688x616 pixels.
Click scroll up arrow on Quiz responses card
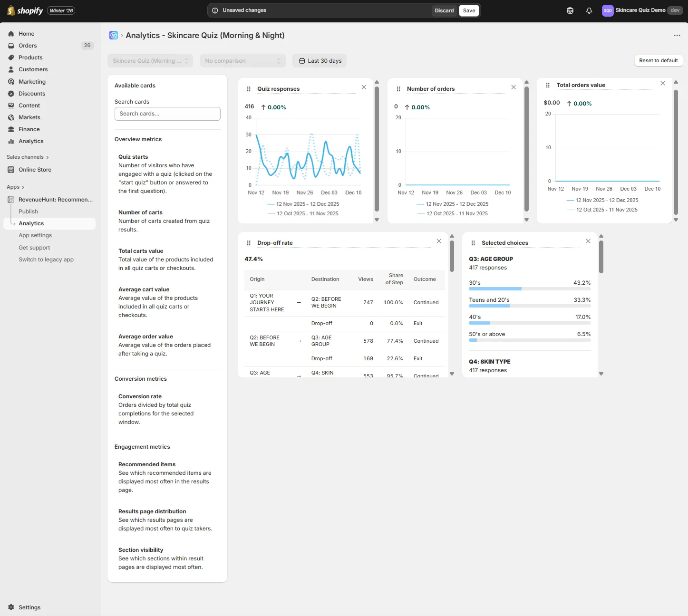pyautogui.click(x=377, y=82)
